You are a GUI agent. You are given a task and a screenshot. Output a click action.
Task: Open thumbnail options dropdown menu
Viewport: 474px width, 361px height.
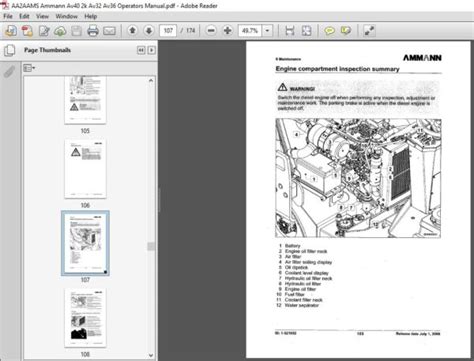tap(29, 68)
